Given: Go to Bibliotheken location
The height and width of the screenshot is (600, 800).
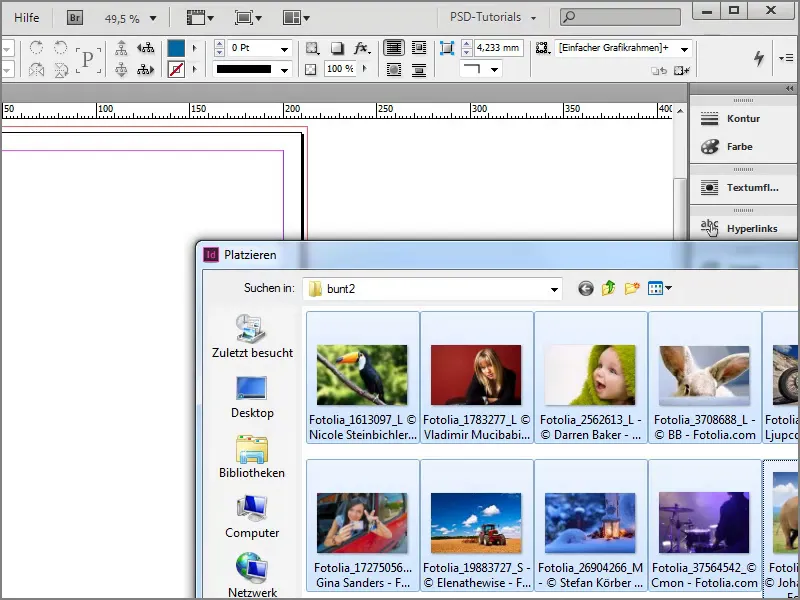Looking at the screenshot, I should coord(252,457).
